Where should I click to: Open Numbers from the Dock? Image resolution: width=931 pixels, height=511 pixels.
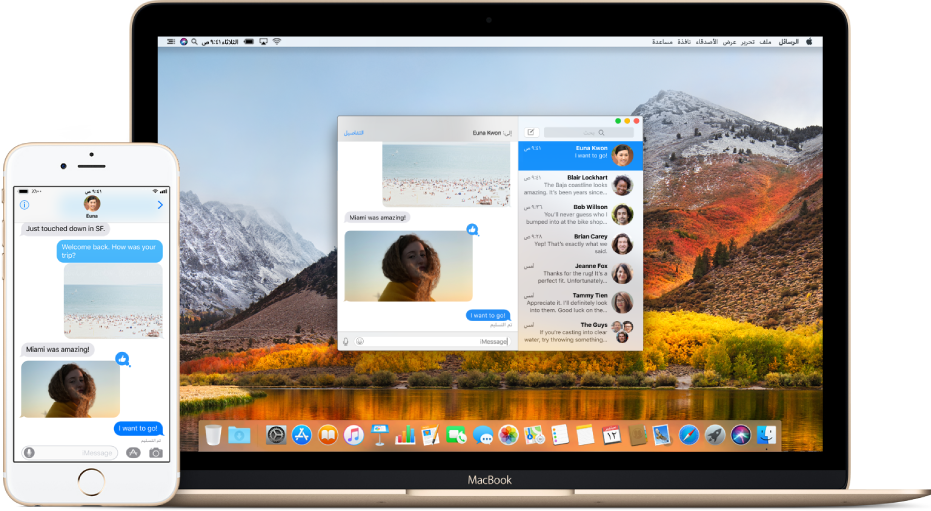(x=405, y=436)
